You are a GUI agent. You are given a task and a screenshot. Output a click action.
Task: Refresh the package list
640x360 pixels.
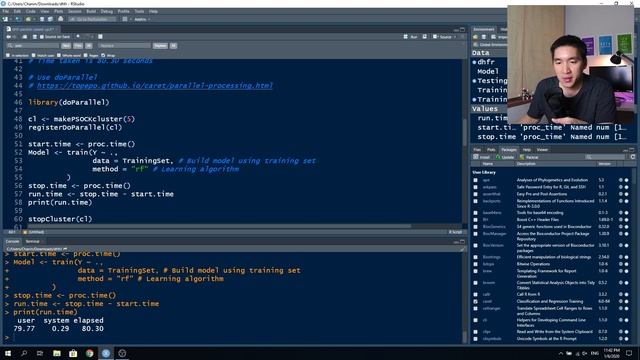click(633, 157)
